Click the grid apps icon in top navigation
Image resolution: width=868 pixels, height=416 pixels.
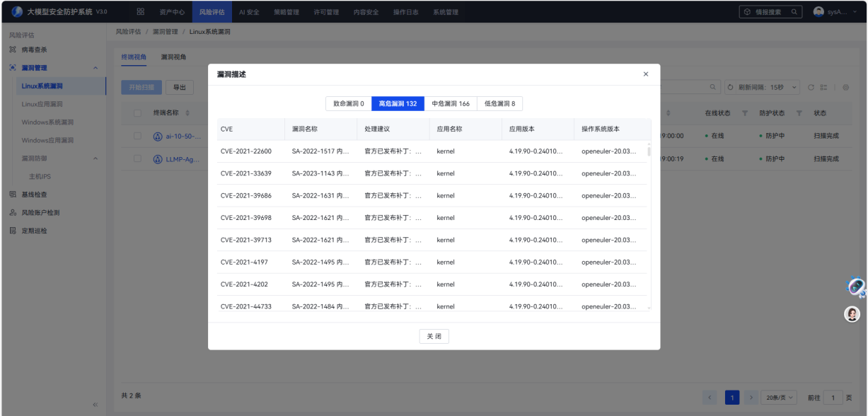tap(140, 12)
